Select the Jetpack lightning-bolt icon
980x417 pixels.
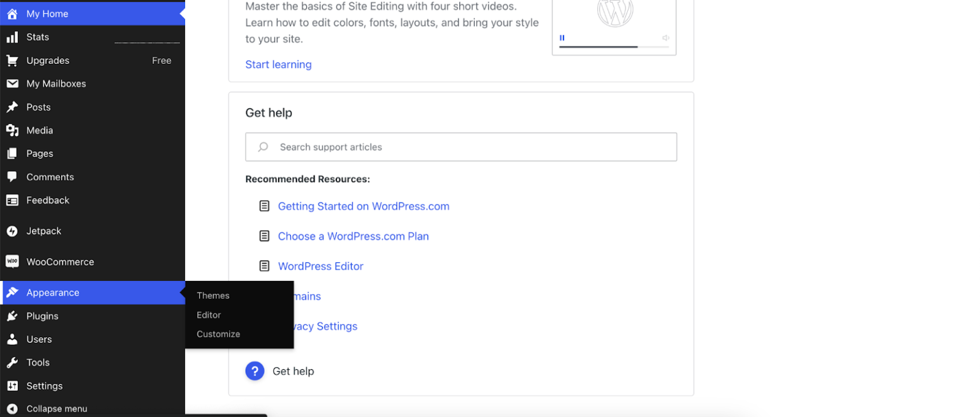[x=13, y=231]
